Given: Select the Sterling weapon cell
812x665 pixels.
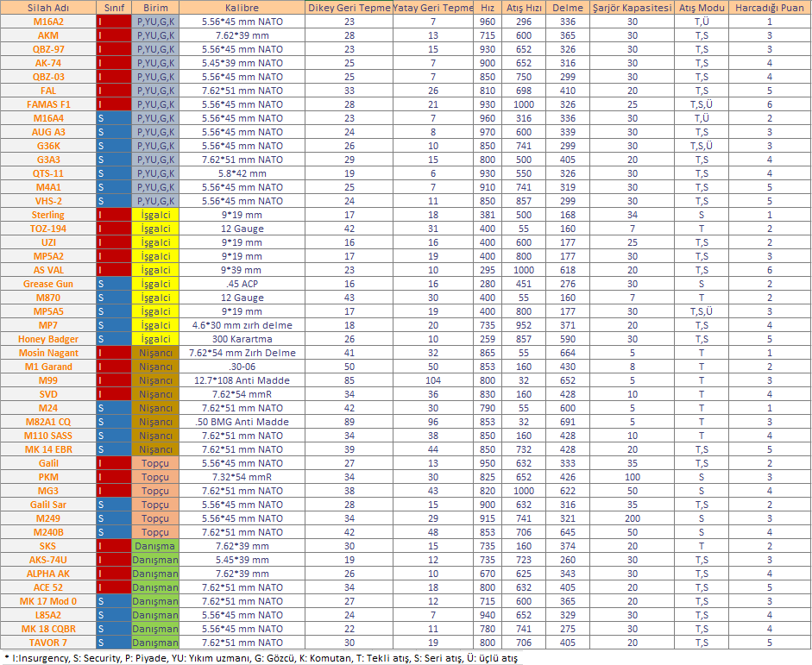Looking at the screenshot, I should pyautogui.click(x=48, y=215).
